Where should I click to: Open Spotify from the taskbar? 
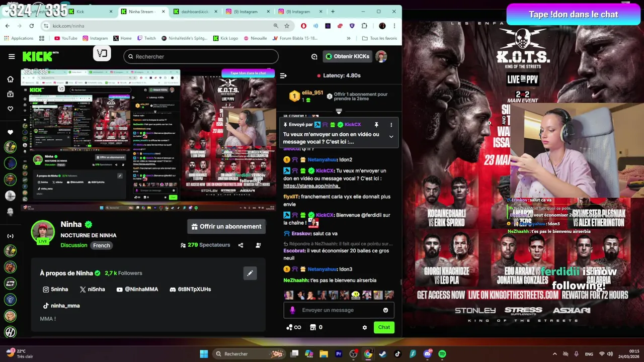click(442, 354)
